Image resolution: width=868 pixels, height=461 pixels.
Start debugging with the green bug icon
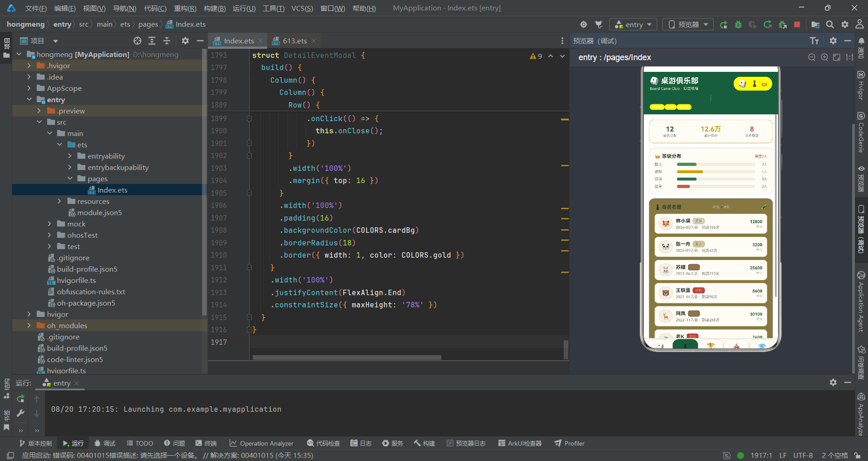click(x=738, y=24)
